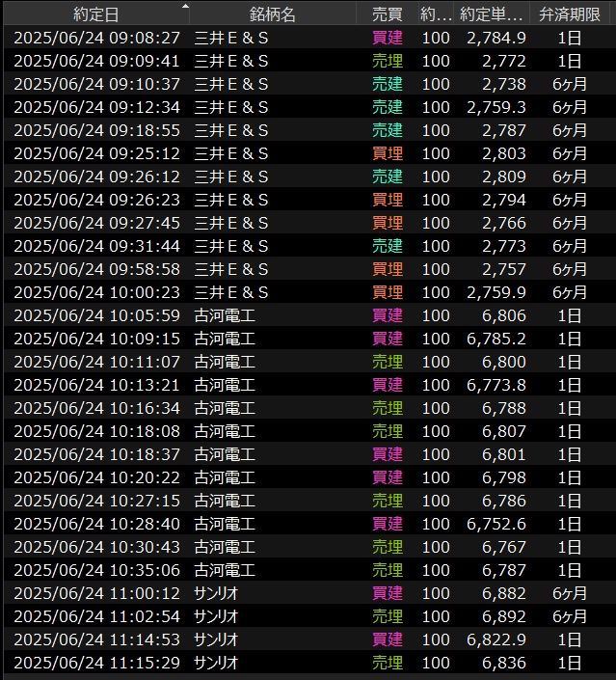
Task: Click the 2,766 price value
Action: click(x=504, y=223)
